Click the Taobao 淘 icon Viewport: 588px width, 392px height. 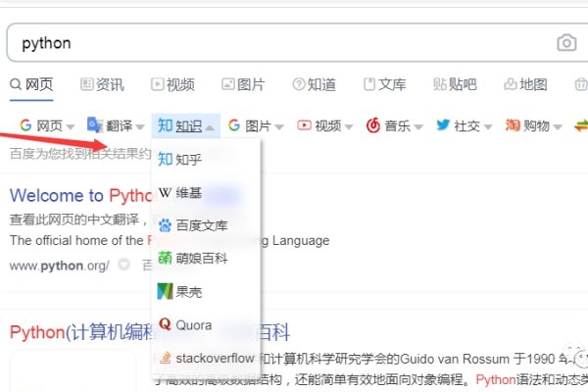(x=513, y=124)
